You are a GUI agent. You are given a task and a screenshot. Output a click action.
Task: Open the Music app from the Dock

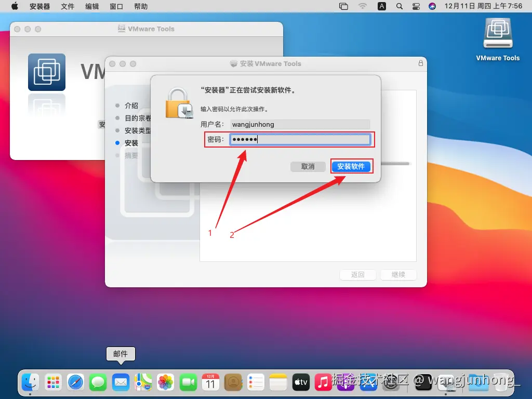323,383
